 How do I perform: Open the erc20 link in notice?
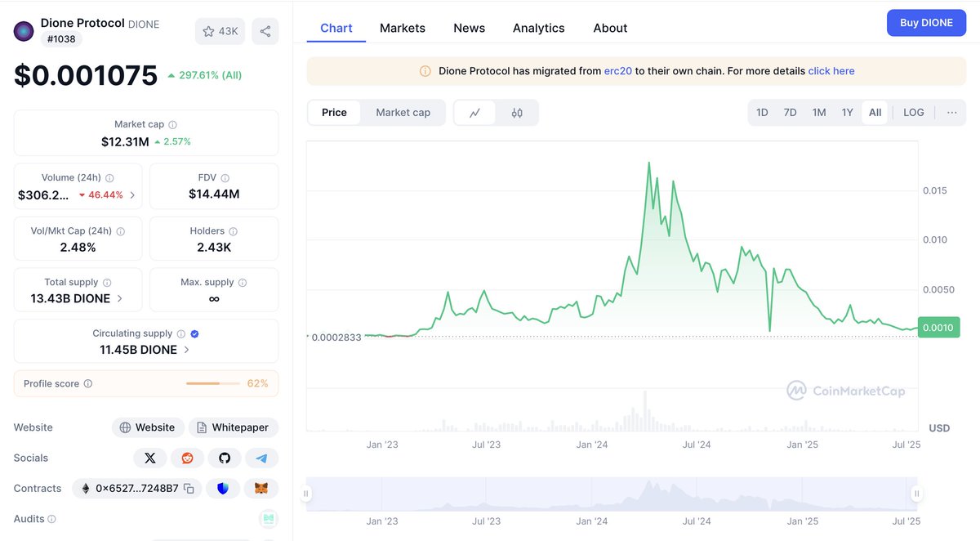coord(618,71)
